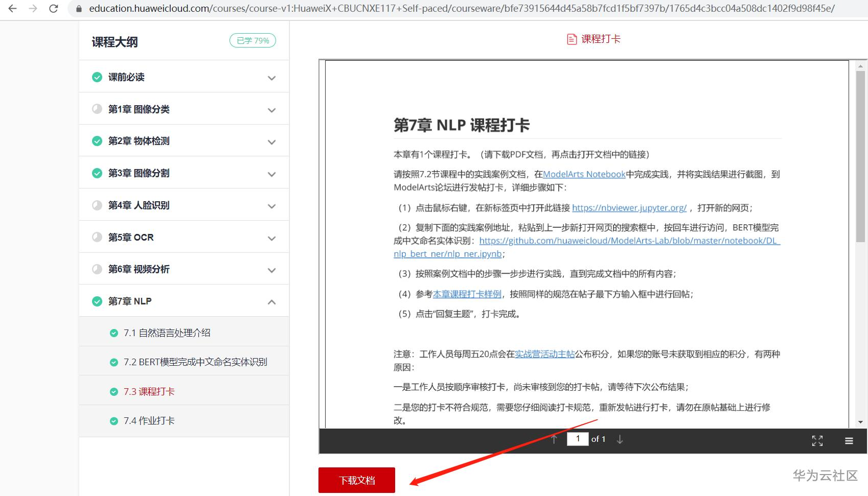Expand the 第4章 人脸识别 chevron
Image resolution: width=868 pixels, height=496 pixels.
pos(272,206)
